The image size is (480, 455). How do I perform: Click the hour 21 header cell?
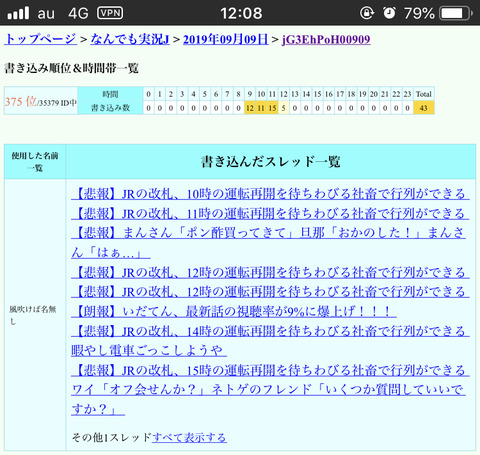click(385, 94)
